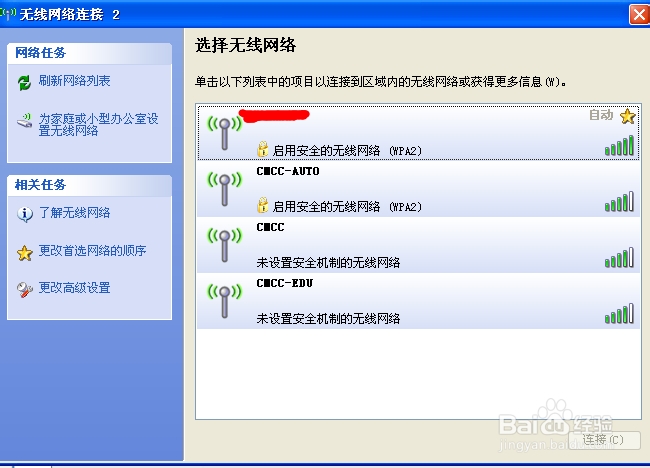Select the plain CMCC network name

[x=270, y=227]
